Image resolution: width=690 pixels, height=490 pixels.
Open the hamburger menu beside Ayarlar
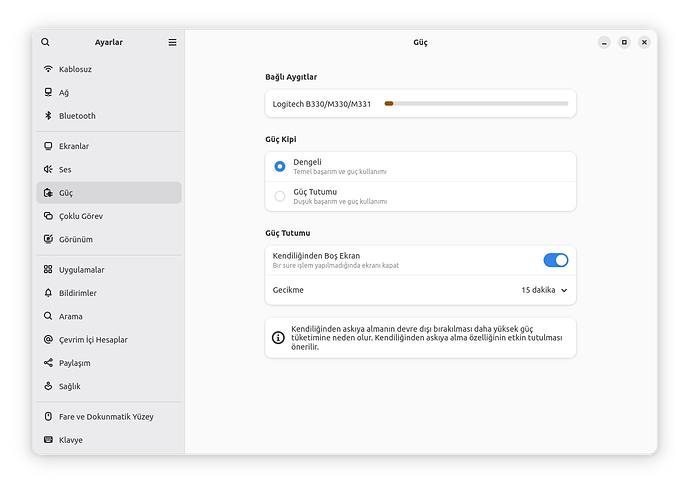172,43
